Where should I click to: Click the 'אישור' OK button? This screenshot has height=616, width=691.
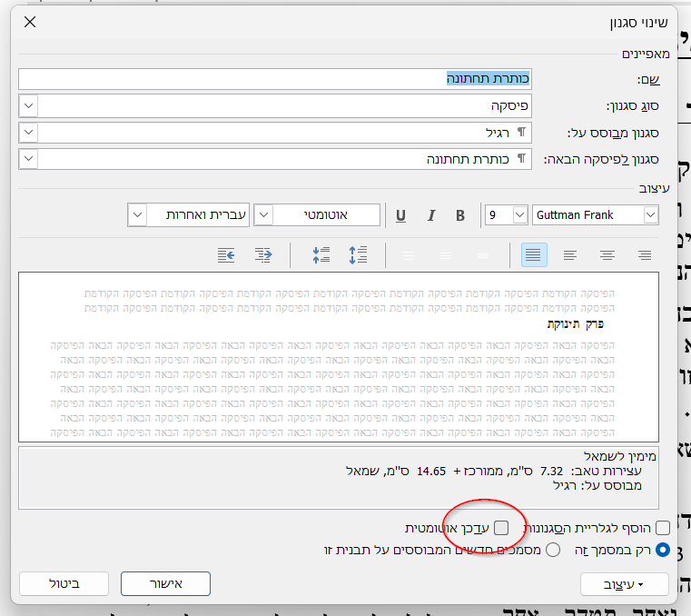pyautogui.click(x=165, y=583)
